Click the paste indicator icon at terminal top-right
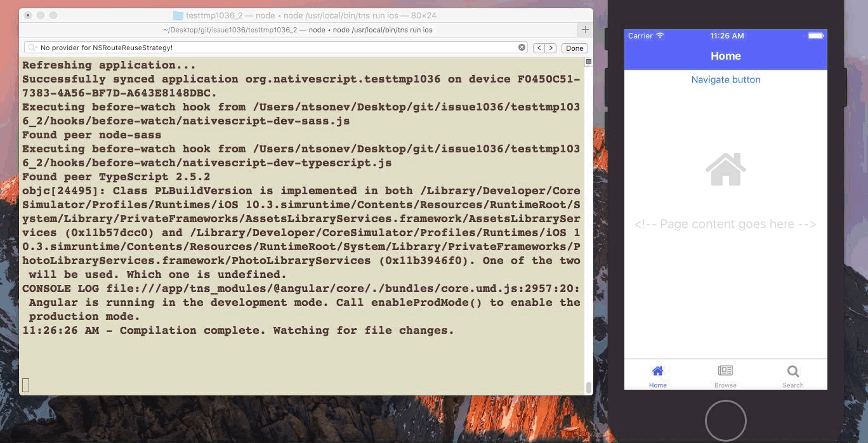The width and height of the screenshot is (868, 443). pos(588,61)
